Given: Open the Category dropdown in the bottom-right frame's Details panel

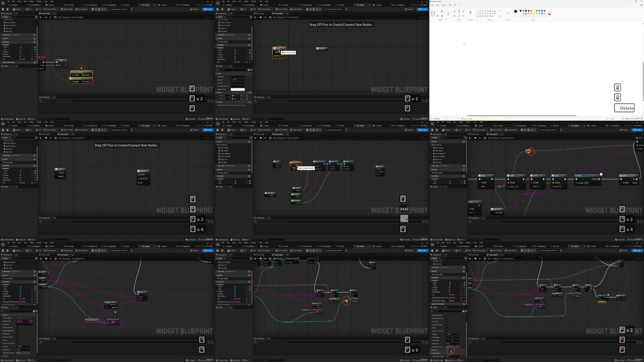Looking at the screenshot, I should (453, 334).
